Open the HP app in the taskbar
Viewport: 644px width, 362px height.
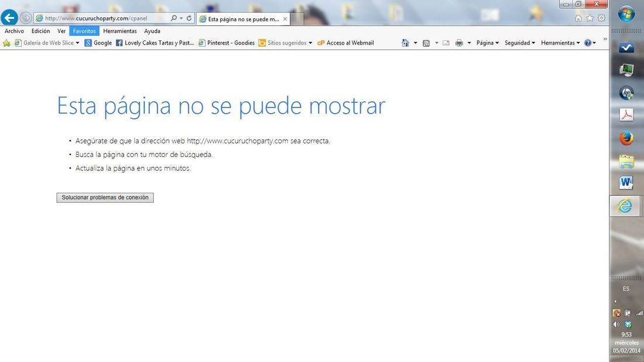[626, 93]
